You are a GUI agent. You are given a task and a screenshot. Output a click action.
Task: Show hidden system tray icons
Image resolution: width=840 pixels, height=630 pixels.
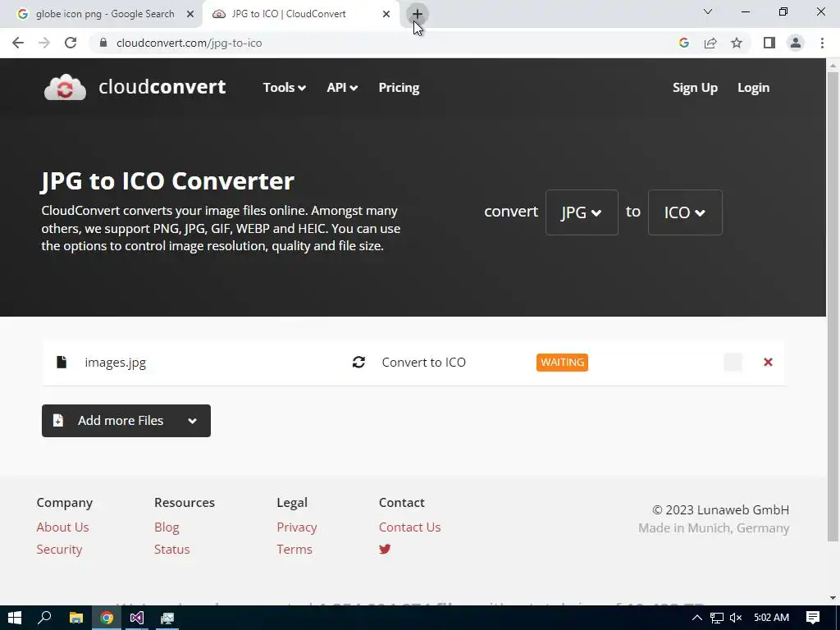click(x=697, y=618)
